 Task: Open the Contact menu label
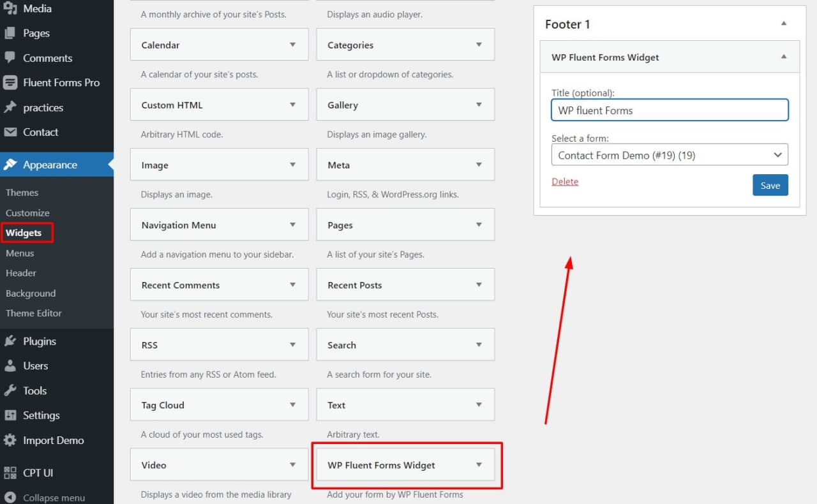(x=41, y=132)
